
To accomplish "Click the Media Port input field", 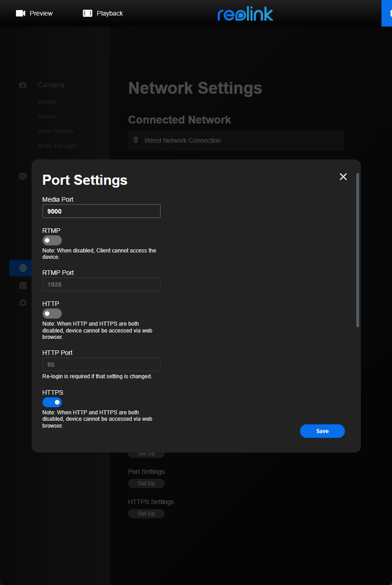I will tap(101, 211).
